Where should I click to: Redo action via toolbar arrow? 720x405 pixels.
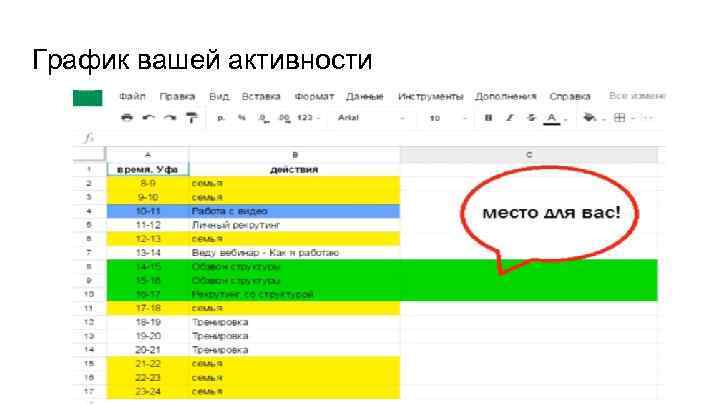pyautogui.click(x=170, y=118)
